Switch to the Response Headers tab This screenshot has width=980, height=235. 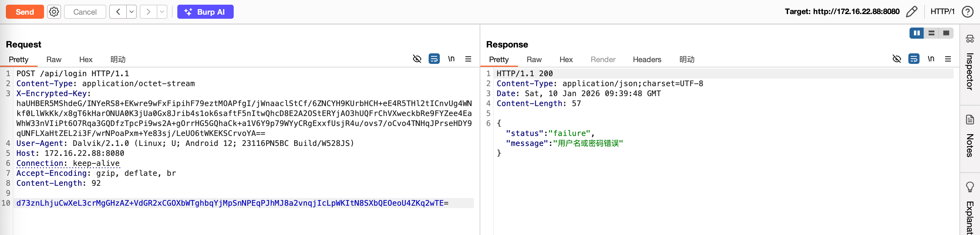(647, 59)
